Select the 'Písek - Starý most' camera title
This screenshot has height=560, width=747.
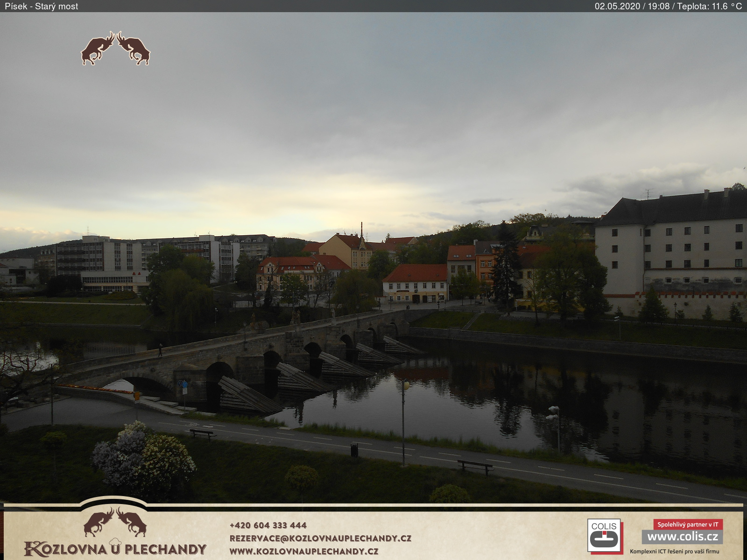[42, 6]
